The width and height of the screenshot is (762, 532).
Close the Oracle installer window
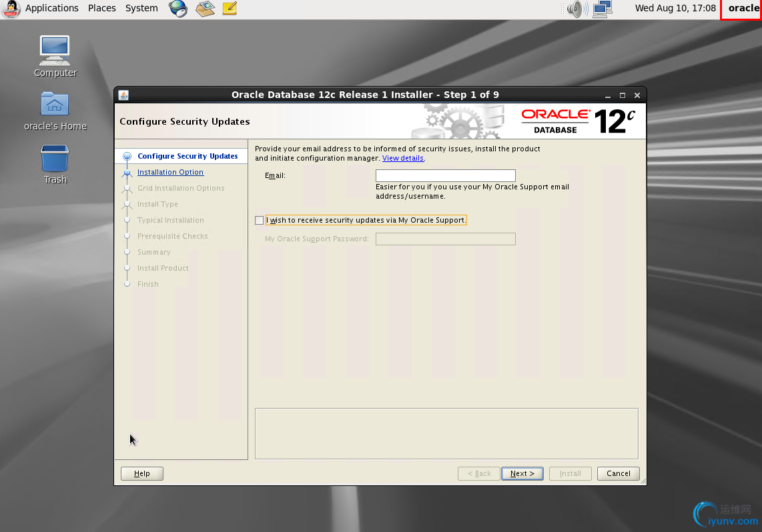[637, 95]
